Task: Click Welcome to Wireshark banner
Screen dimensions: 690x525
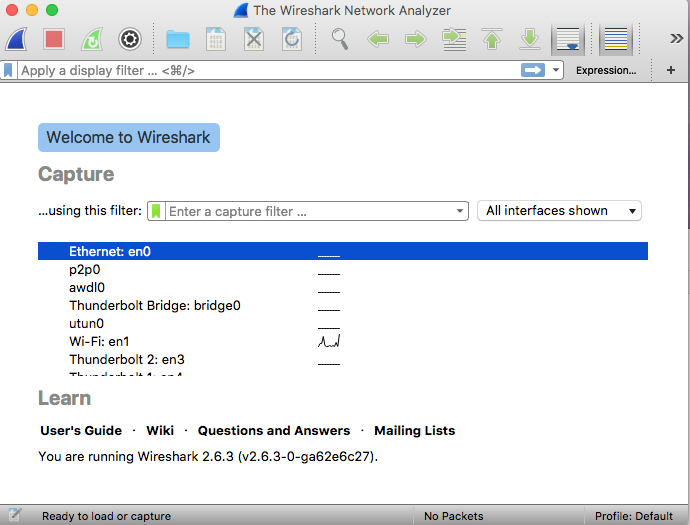Action: tap(129, 137)
